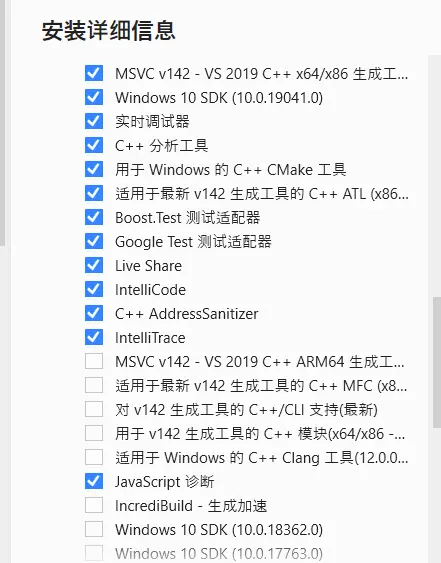Viewport: 441px width, 563px height.
Task: Enable MSVC v142 ARM64 build tools
Action: [x=94, y=361]
